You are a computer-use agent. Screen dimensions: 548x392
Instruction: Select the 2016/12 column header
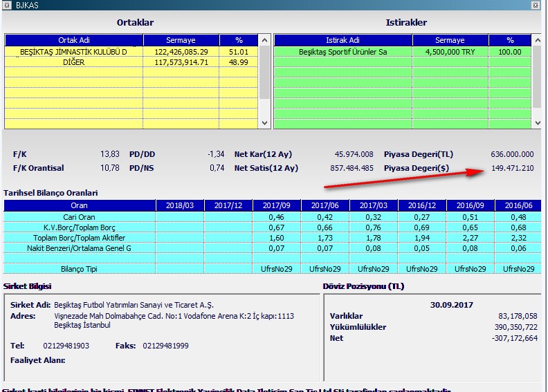[422, 205]
